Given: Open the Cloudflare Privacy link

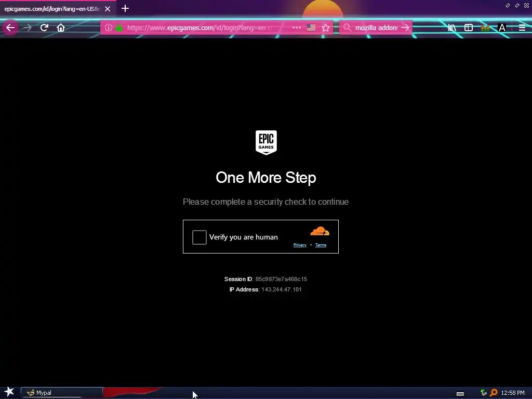Looking at the screenshot, I should [x=300, y=245].
